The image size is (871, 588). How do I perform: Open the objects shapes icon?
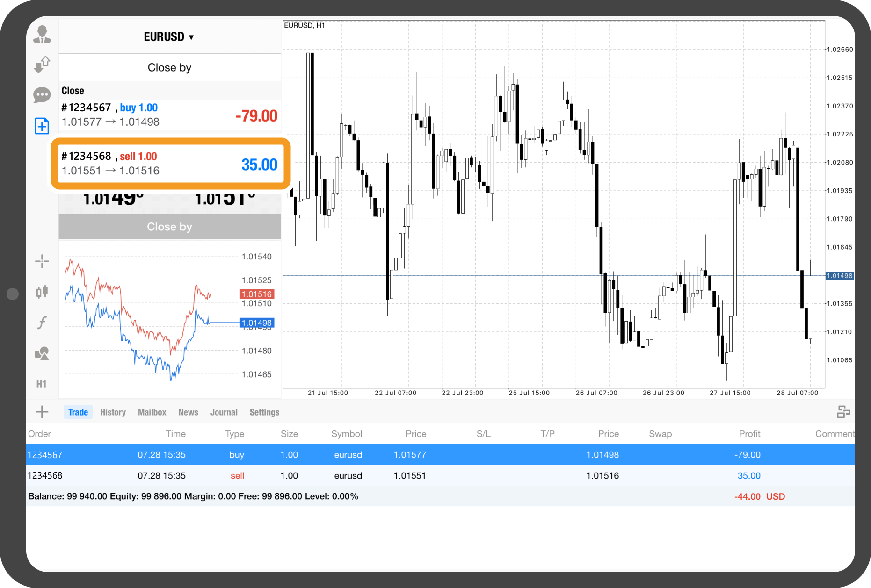(x=42, y=353)
